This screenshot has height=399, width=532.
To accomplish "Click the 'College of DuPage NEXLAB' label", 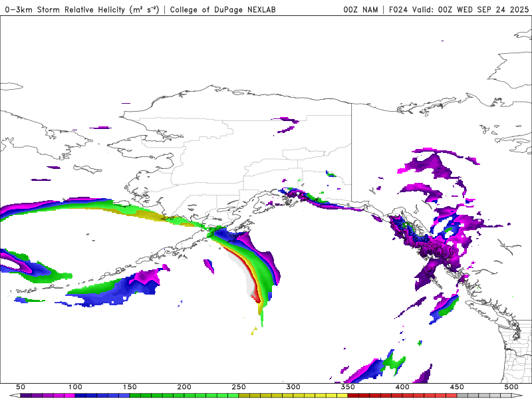I will [x=223, y=9].
